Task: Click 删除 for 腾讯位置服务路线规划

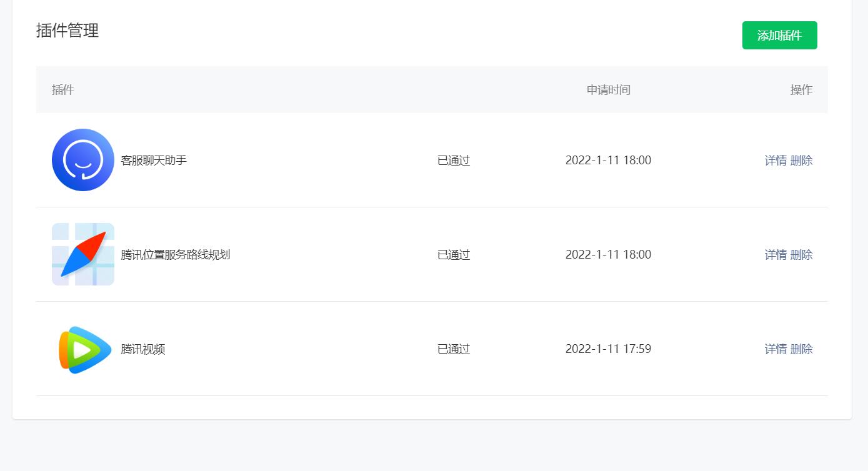Action: pyautogui.click(x=802, y=255)
